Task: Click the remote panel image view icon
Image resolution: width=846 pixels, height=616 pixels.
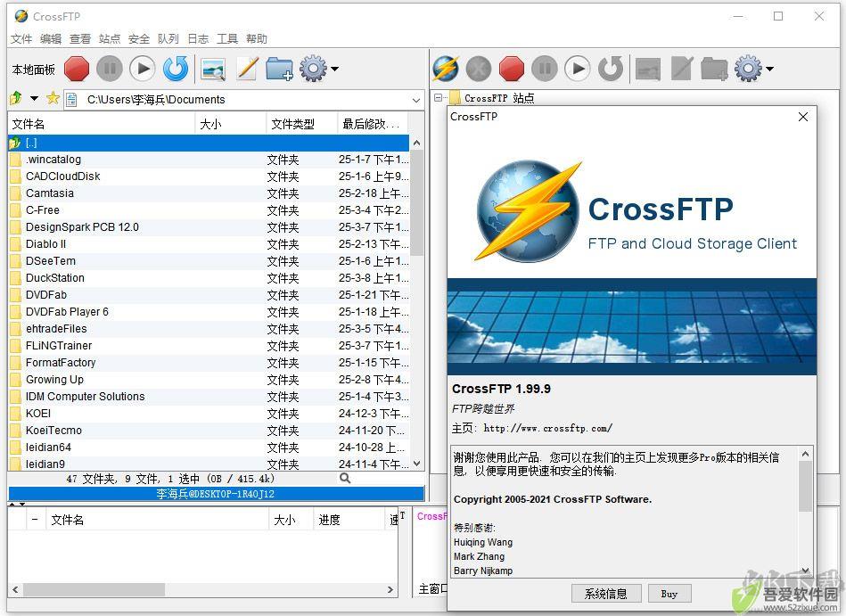Action: point(648,69)
